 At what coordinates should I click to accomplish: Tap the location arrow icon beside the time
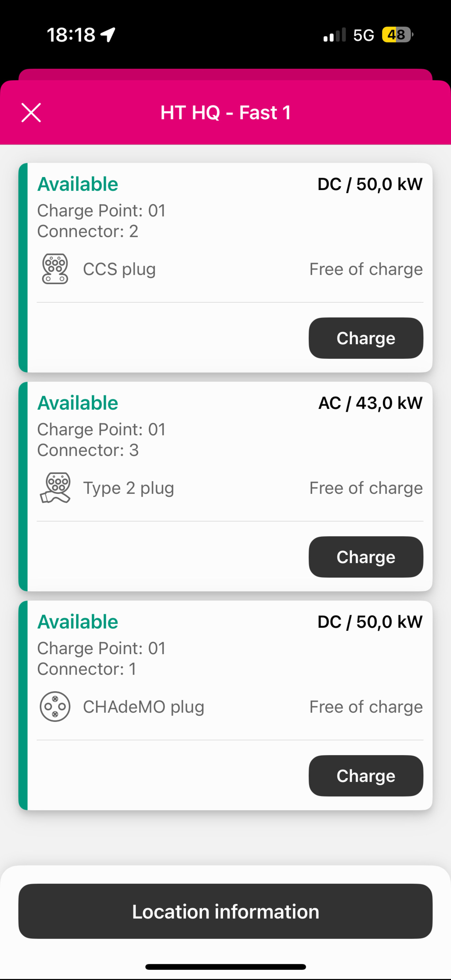[x=108, y=35]
